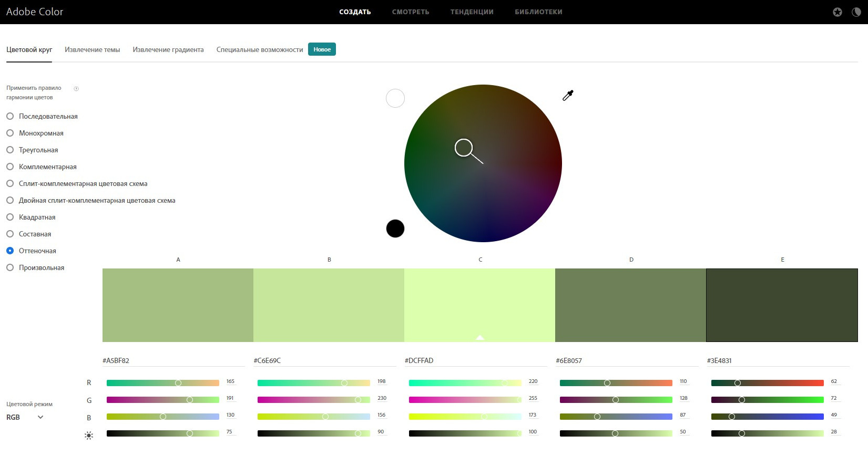
Task: Toggle the dark mode icon in header
Action: 856,12
